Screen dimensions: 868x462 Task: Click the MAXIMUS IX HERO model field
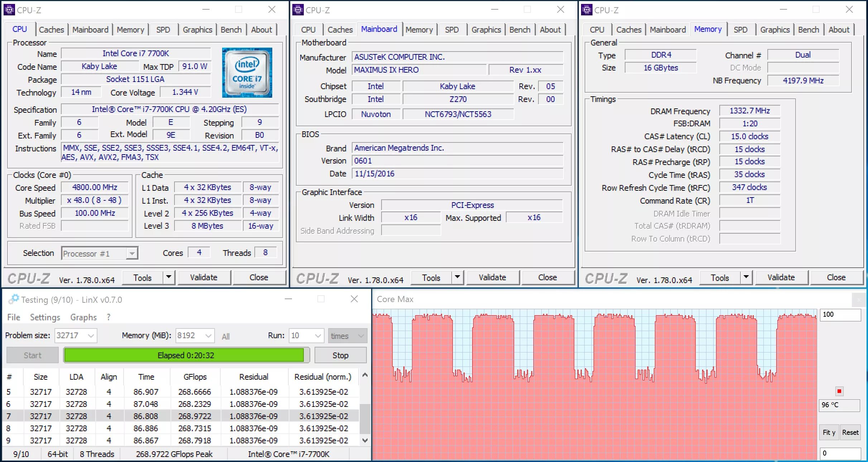419,70
